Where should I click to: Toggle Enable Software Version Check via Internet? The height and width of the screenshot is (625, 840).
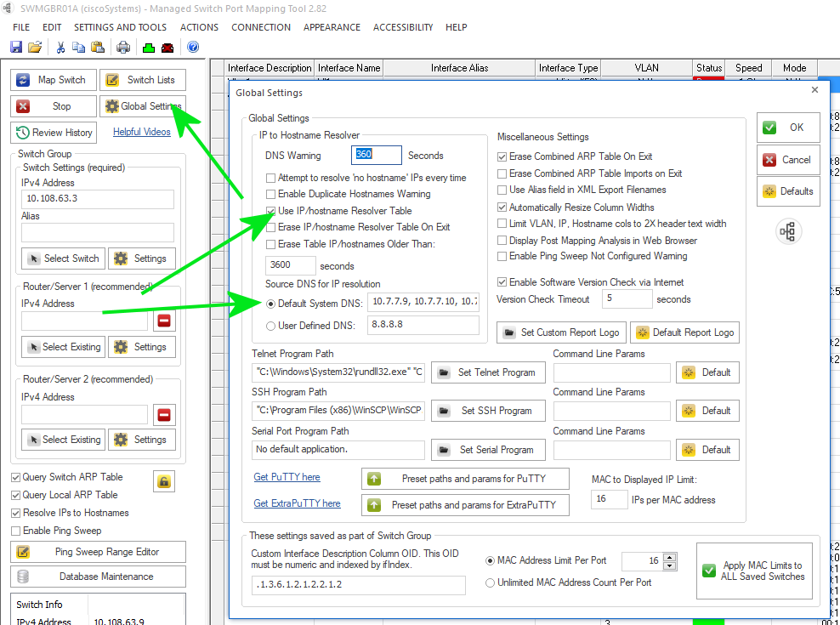click(x=502, y=282)
